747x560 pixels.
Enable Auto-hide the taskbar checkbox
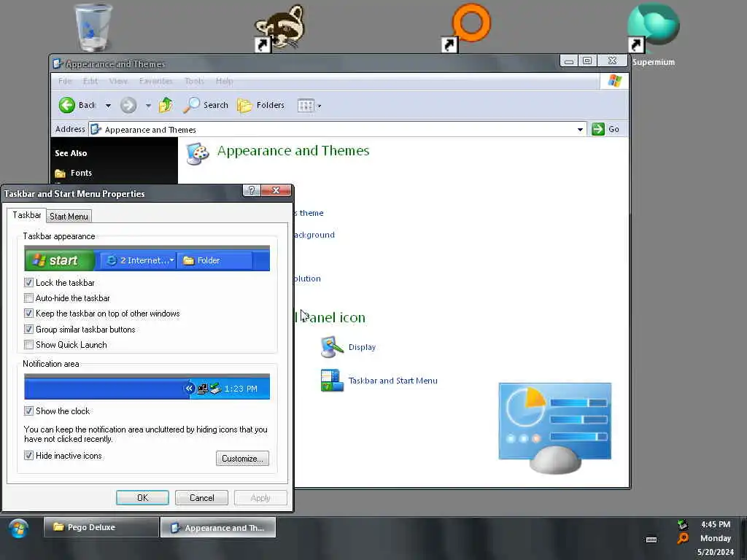pos(28,298)
